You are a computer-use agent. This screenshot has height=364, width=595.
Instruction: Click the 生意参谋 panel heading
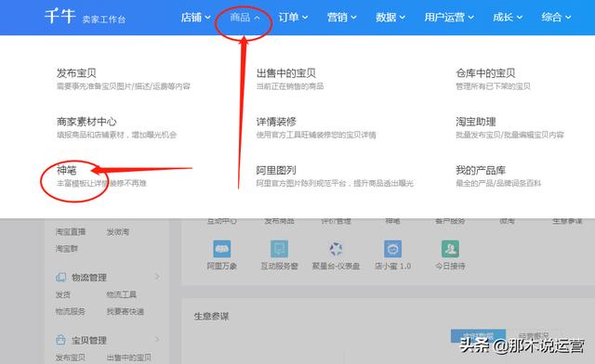tap(211, 316)
